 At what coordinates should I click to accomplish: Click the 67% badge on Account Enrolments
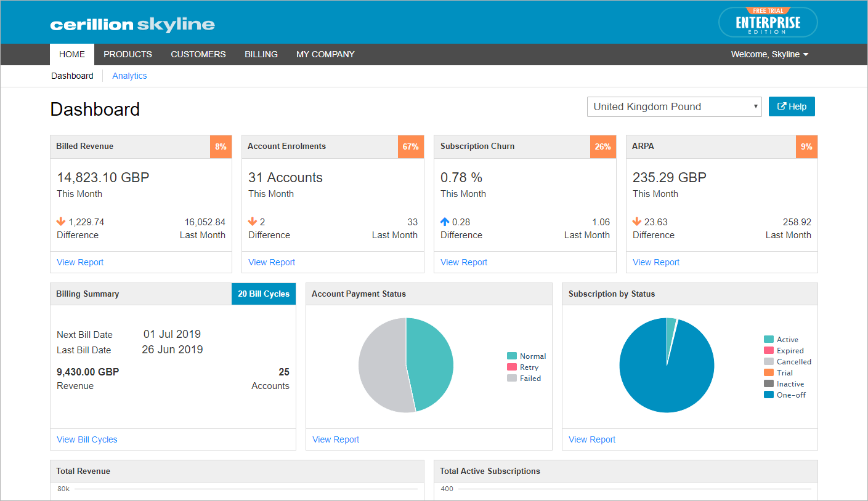(x=410, y=146)
